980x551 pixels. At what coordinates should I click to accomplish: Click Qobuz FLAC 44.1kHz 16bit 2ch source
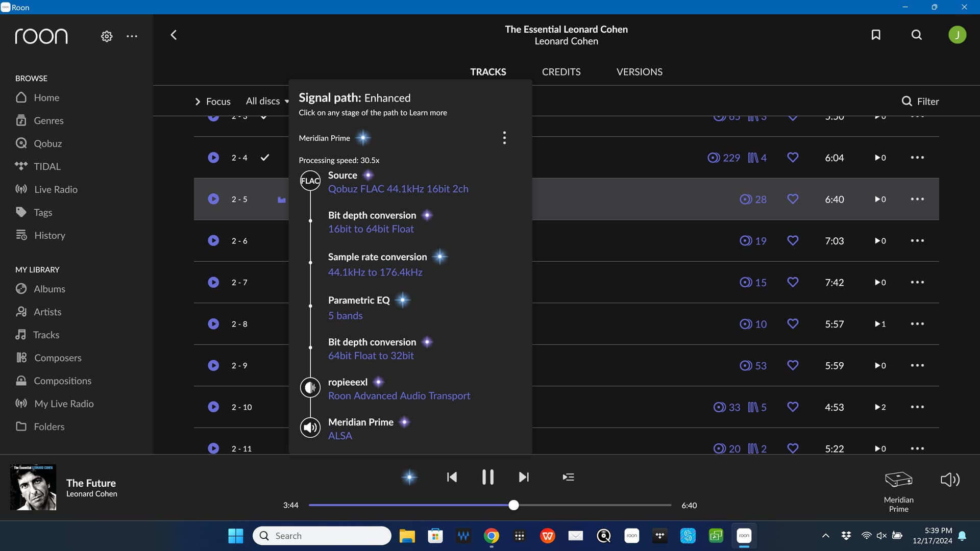[x=398, y=189]
